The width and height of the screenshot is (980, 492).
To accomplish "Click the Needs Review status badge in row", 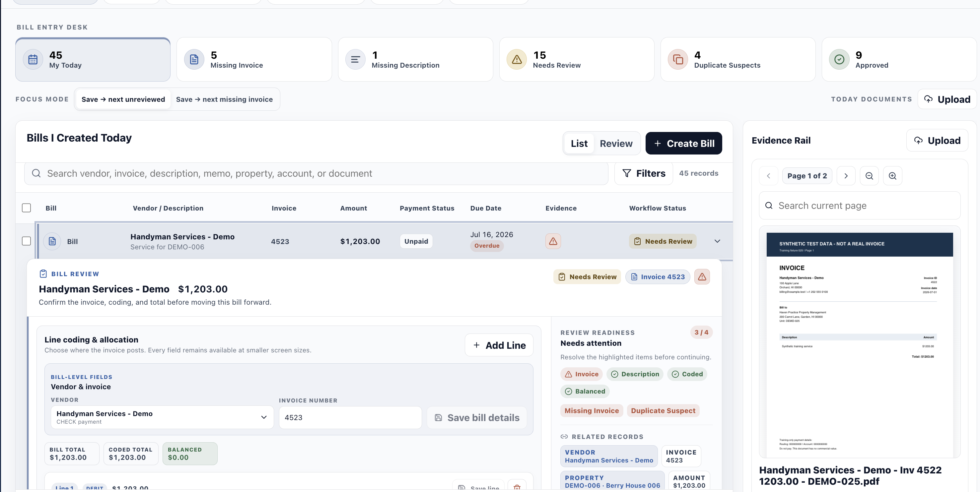I will point(663,241).
